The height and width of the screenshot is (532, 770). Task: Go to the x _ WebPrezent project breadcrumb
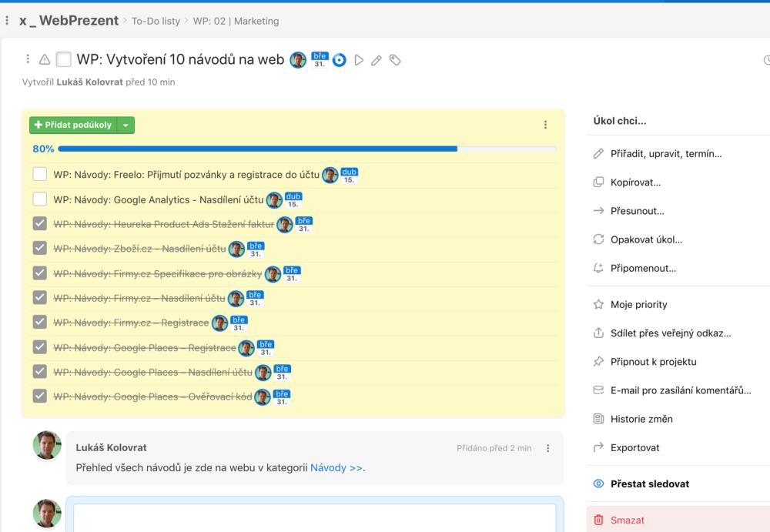pyautogui.click(x=69, y=21)
